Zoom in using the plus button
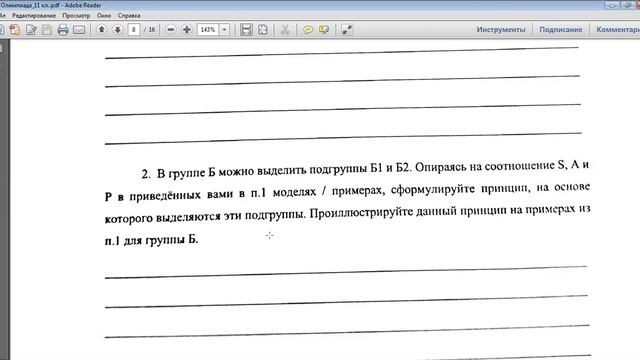The image size is (640, 360). (x=187, y=29)
